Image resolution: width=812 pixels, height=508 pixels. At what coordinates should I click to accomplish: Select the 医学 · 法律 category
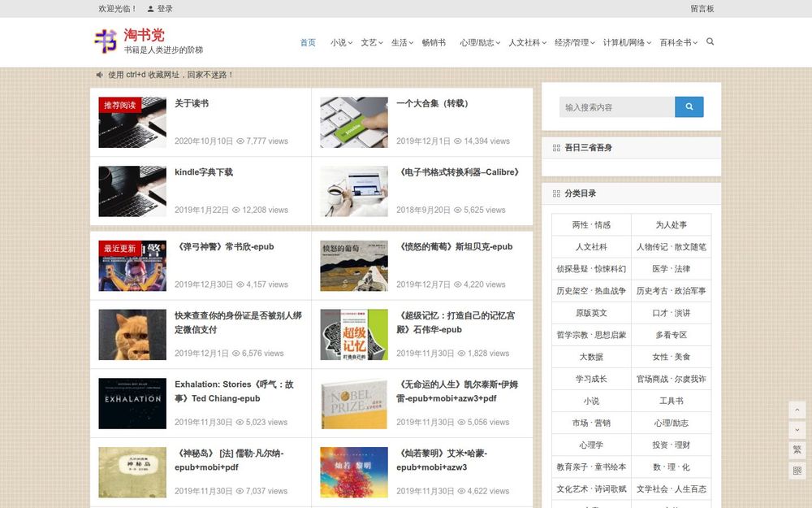672,269
